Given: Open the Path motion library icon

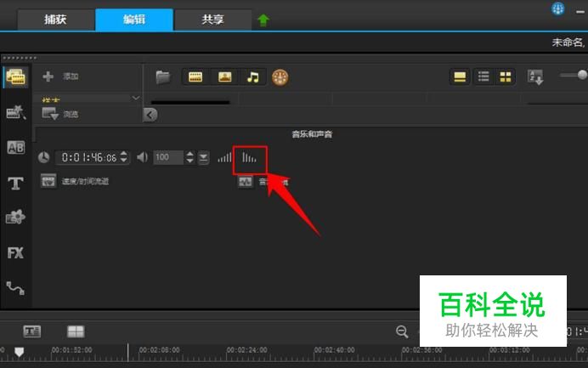Looking at the screenshot, I should click(x=15, y=288).
